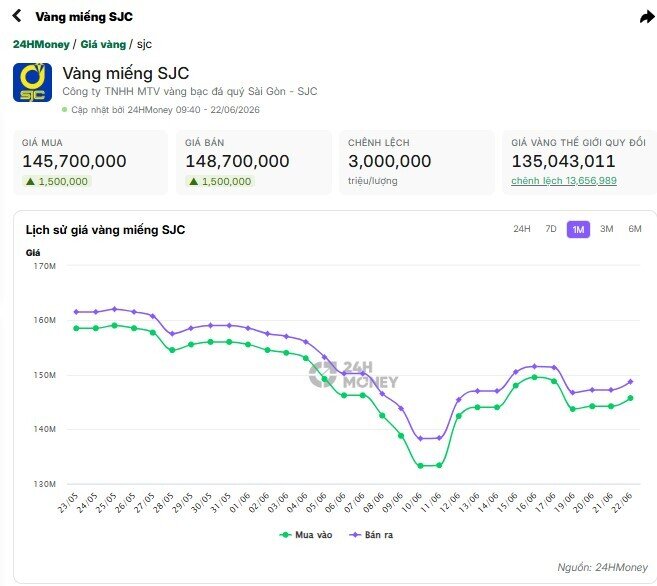The width and height of the screenshot is (657, 586).
Task: Click the 130M y-axis label
Action: tap(44, 484)
